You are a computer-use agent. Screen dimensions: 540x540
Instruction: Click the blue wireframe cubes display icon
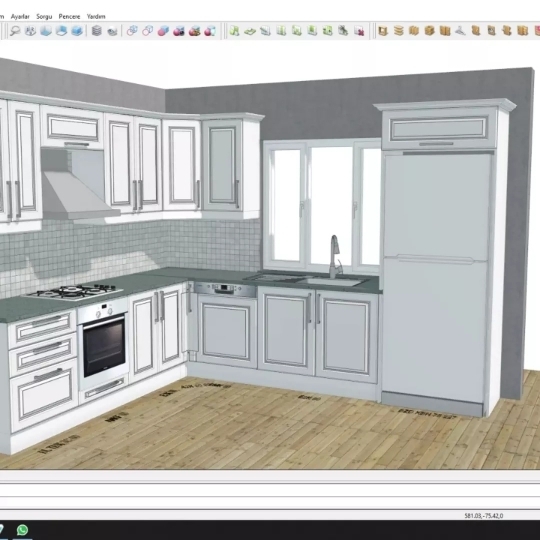[x=132, y=31]
